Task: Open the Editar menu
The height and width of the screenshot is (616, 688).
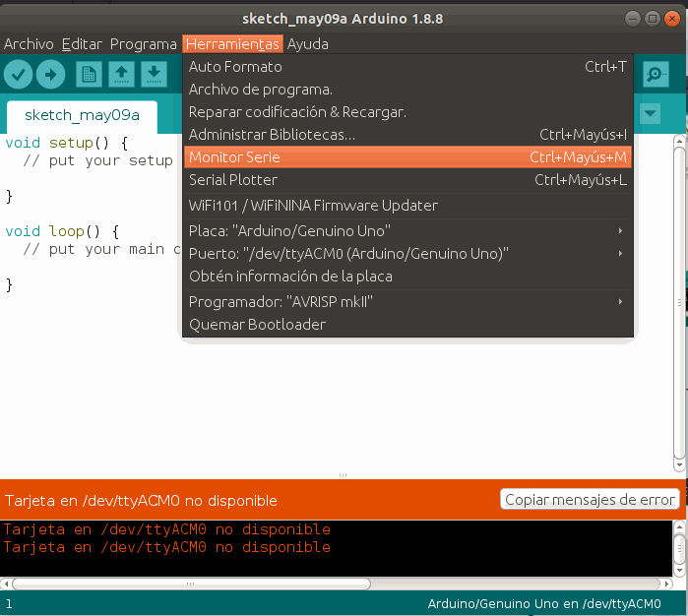Action: (x=82, y=44)
